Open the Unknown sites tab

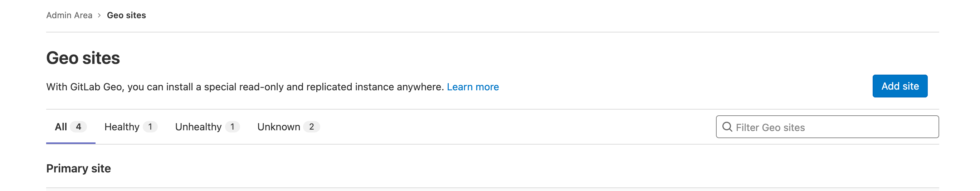point(278,127)
